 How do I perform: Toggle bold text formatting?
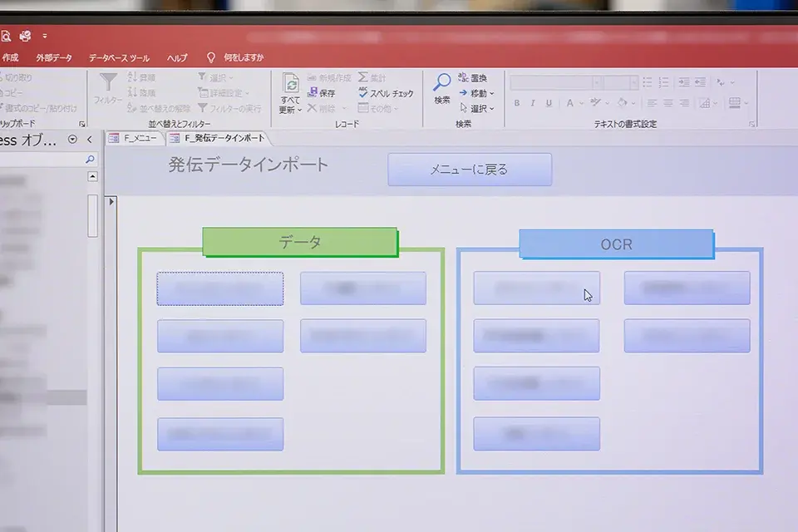pos(517,104)
